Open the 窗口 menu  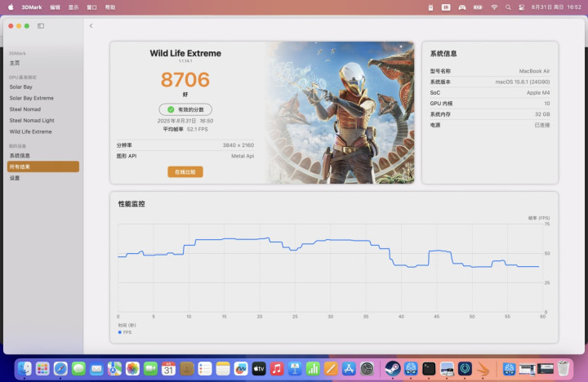pyautogui.click(x=91, y=7)
